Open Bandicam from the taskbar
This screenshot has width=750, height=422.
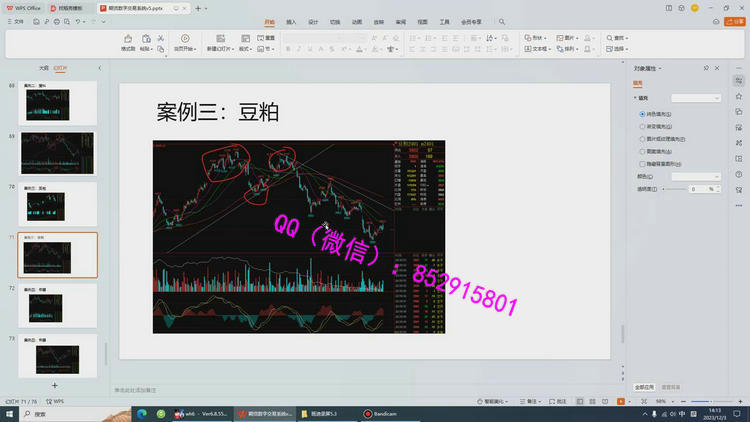(381, 413)
